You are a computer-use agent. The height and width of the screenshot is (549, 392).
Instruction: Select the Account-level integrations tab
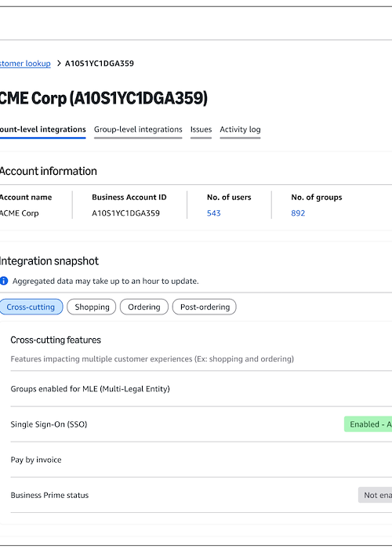(x=42, y=129)
